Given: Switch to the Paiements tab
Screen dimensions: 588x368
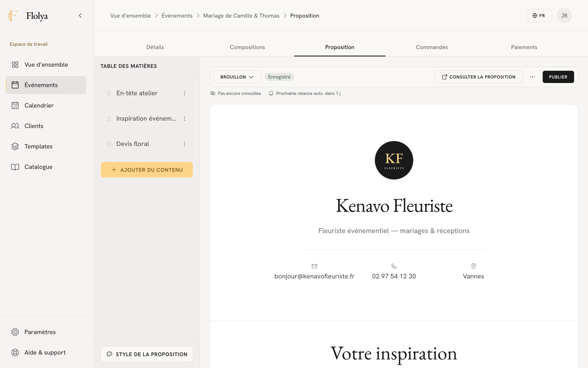Looking at the screenshot, I should click(x=524, y=47).
